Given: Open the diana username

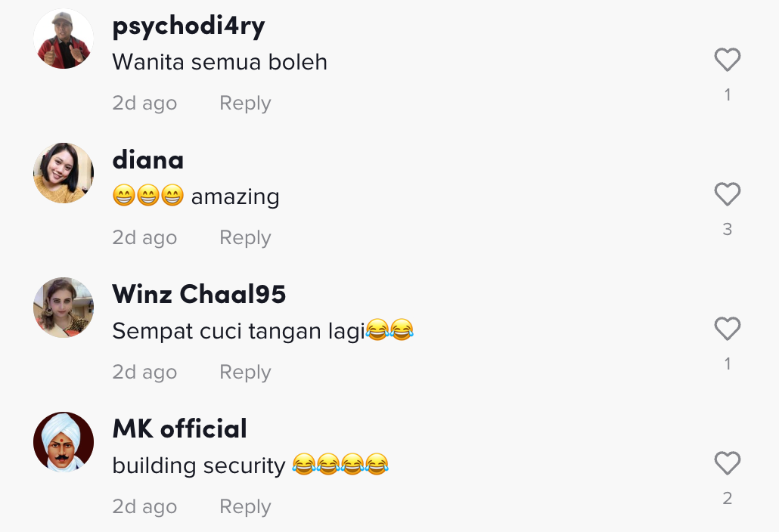Looking at the screenshot, I should coord(148,160).
